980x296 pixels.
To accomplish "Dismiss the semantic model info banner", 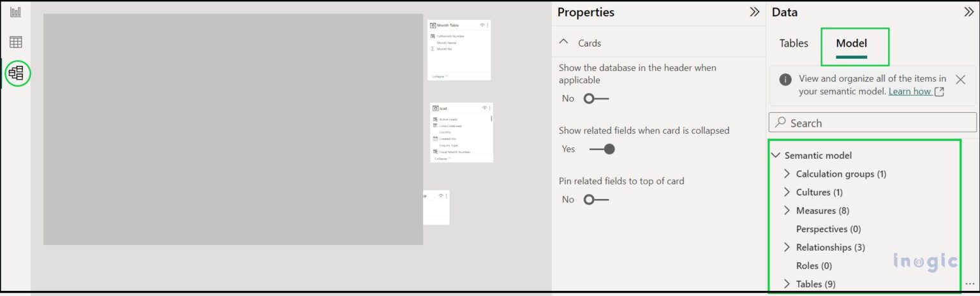I will (x=960, y=80).
